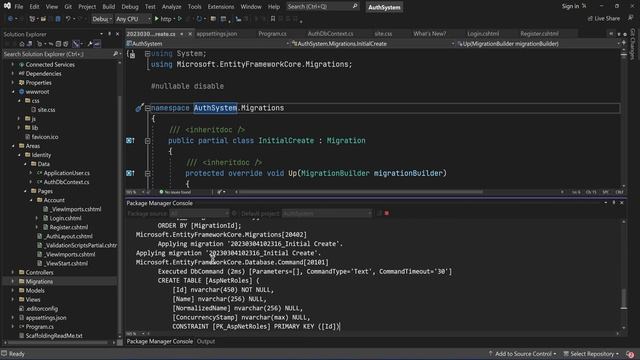Click Start Without Debugging outline play icon
This screenshot has height=360, width=640.
click(x=180, y=19)
